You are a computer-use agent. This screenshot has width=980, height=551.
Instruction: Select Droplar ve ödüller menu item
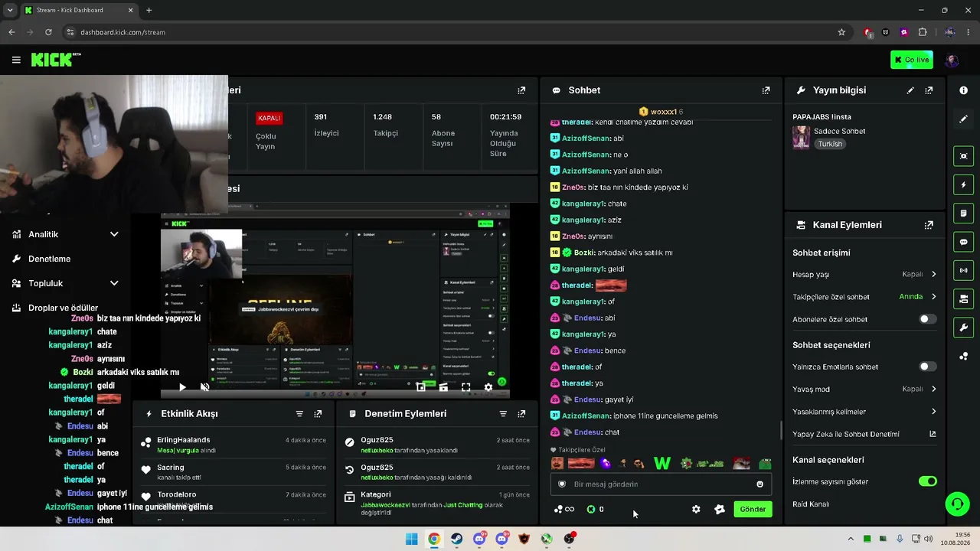pyautogui.click(x=63, y=308)
